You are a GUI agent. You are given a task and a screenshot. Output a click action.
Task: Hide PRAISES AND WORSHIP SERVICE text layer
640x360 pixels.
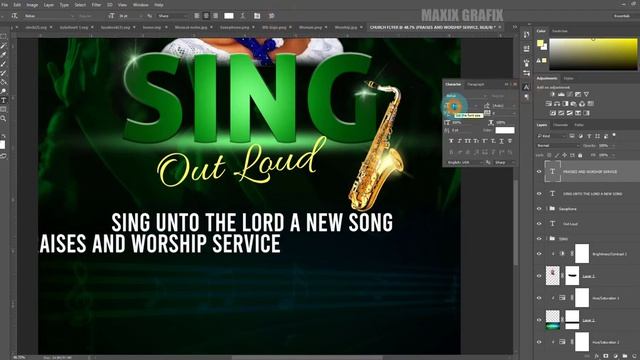tap(539, 172)
